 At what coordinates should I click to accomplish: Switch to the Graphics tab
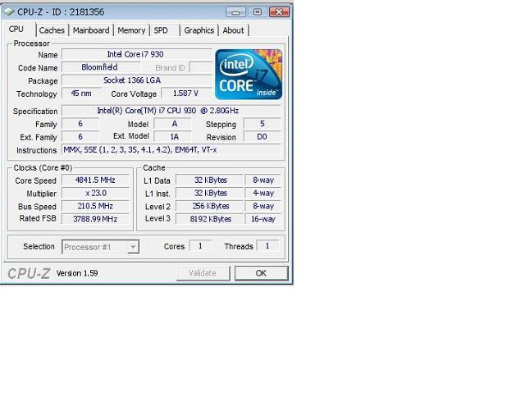tap(199, 30)
